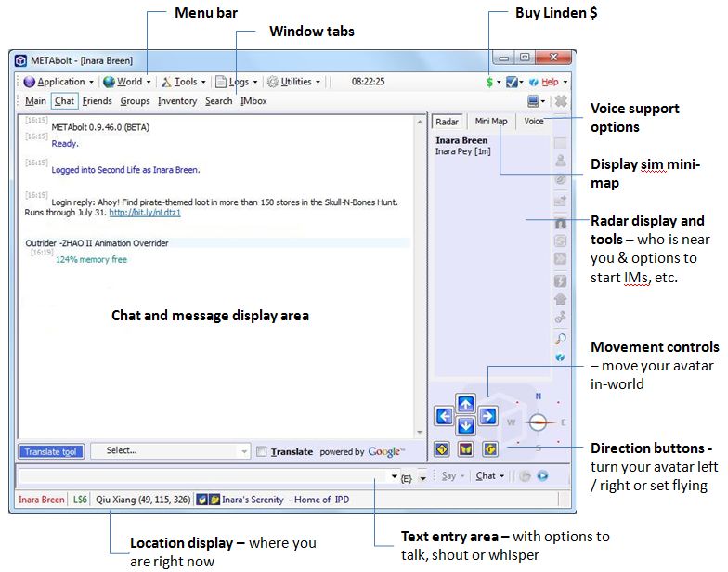
Task: Enable the Translate checkbox
Action: point(261,452)
